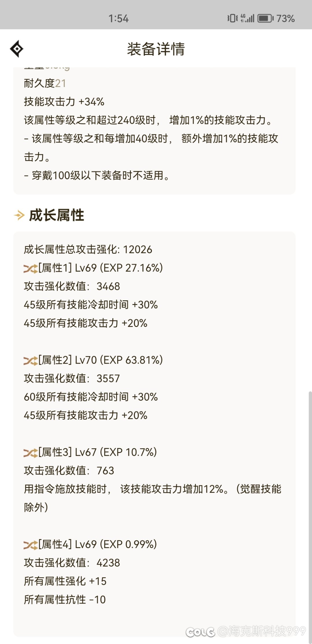Open the @海克斯科技999 user link
312x644 pixels.
261,631
